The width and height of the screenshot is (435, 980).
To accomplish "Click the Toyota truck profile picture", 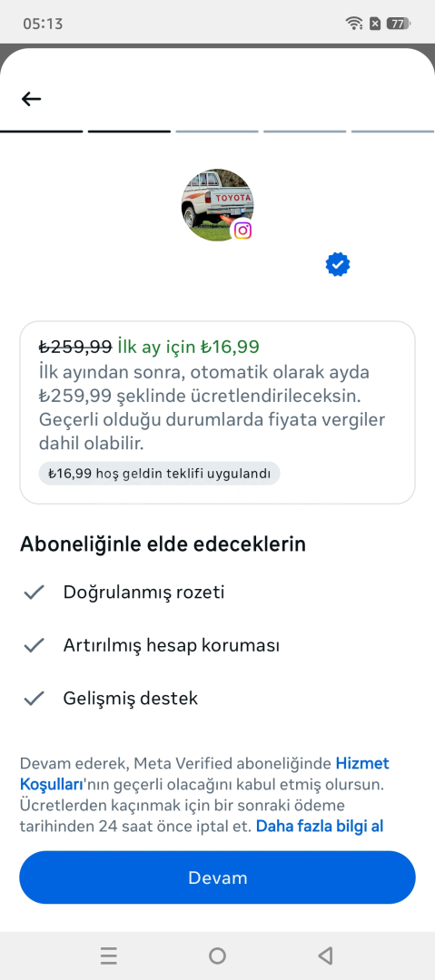I will (x=217, y=205).
